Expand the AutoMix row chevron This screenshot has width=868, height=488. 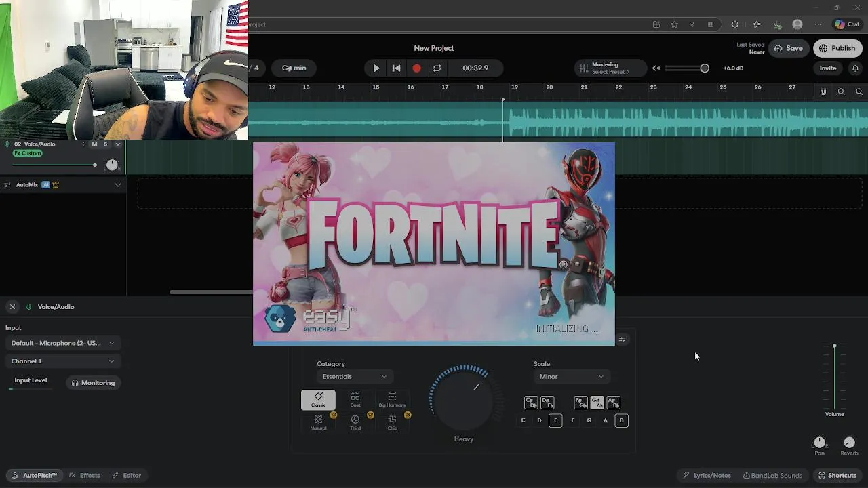[x=118, y=184]
